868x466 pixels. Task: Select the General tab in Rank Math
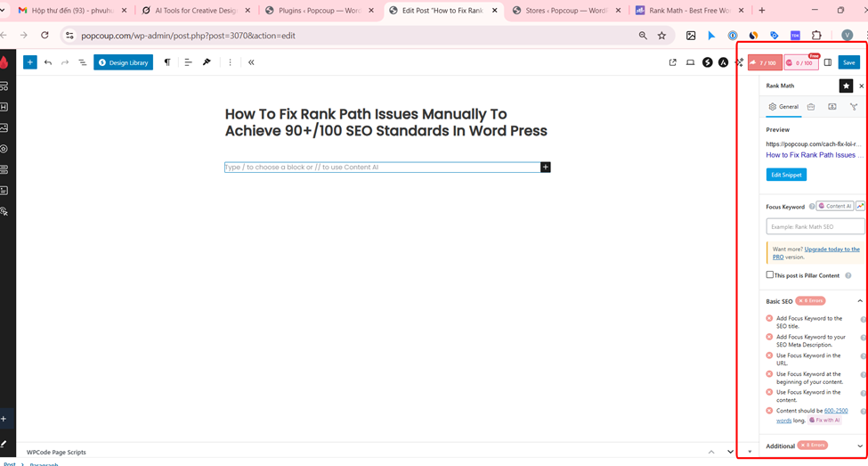coord(783,107)
